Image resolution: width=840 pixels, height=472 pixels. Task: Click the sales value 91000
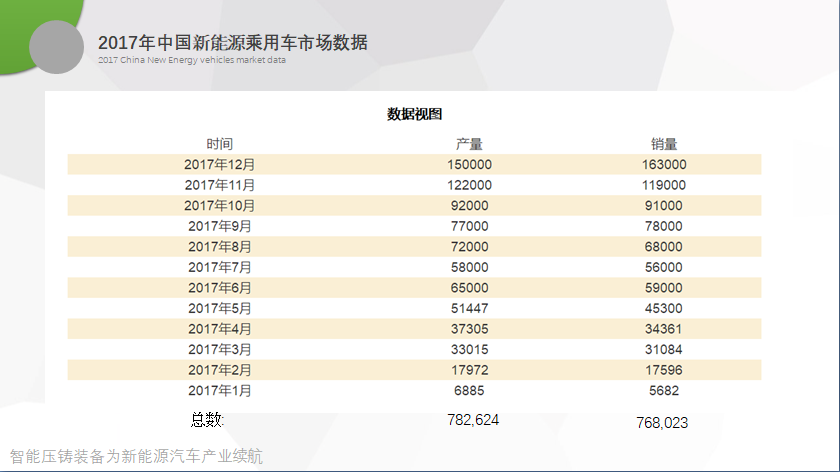pyautogui.click(x=664, y=205)
